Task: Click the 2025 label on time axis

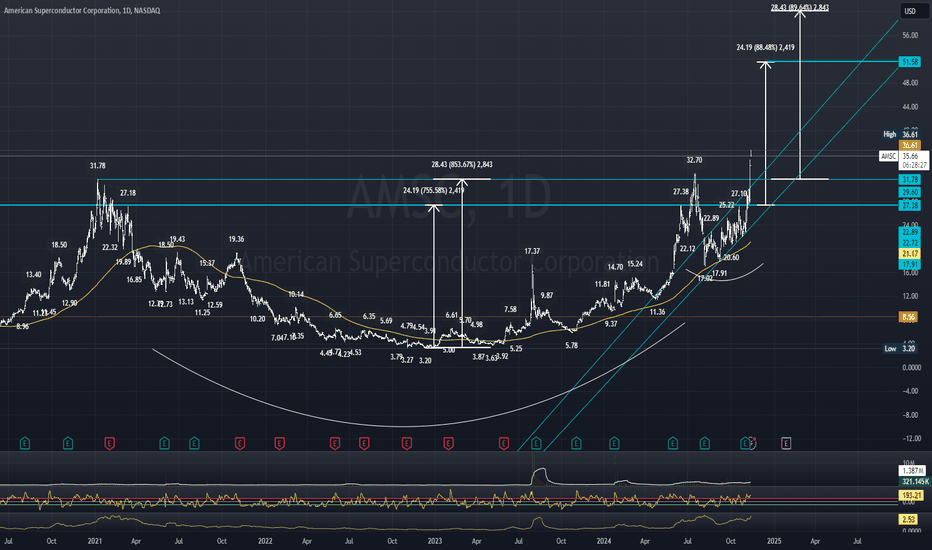Action: tap(774, 541)
